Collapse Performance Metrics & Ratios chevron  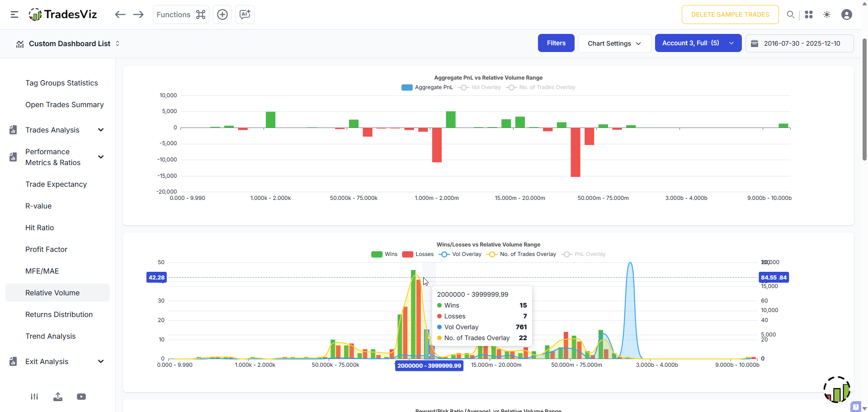(x=101, y=157)
